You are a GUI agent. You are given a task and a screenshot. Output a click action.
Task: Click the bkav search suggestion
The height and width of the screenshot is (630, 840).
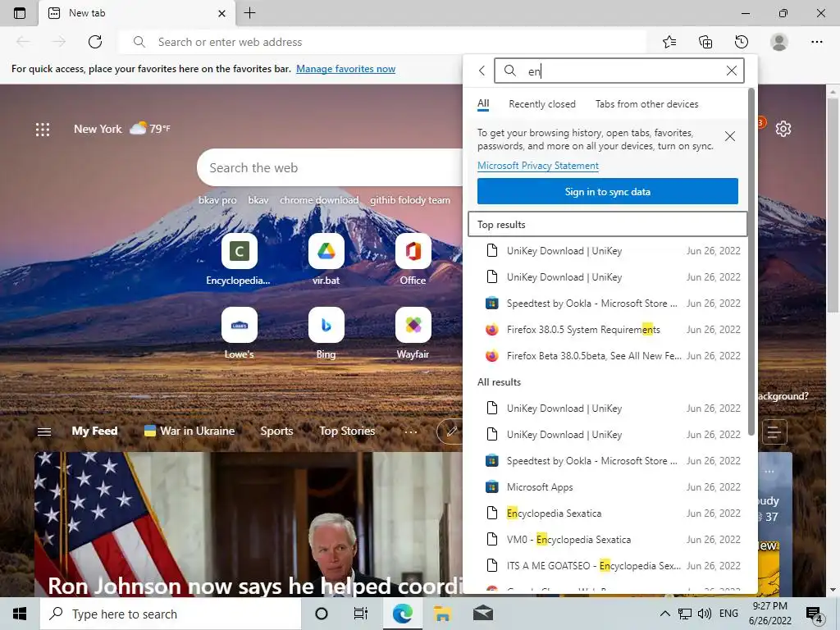(x=258, y=200)
